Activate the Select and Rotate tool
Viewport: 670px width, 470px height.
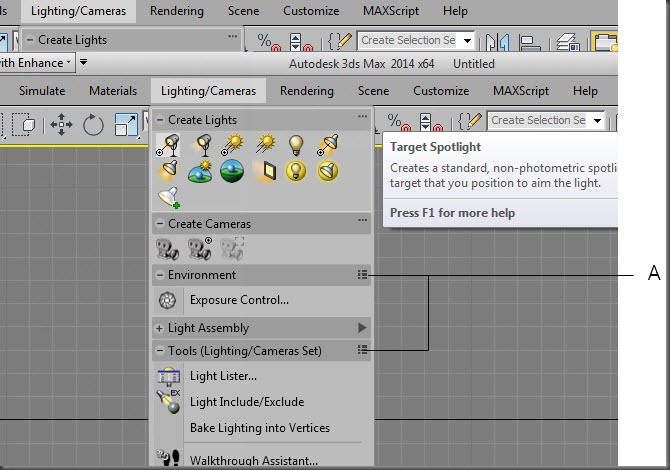(x=93, y=125)
